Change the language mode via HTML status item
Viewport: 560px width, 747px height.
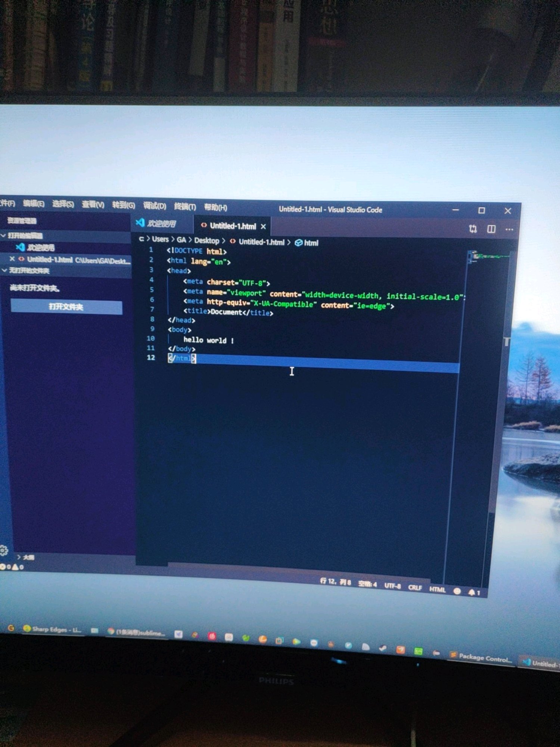point(437,589)
